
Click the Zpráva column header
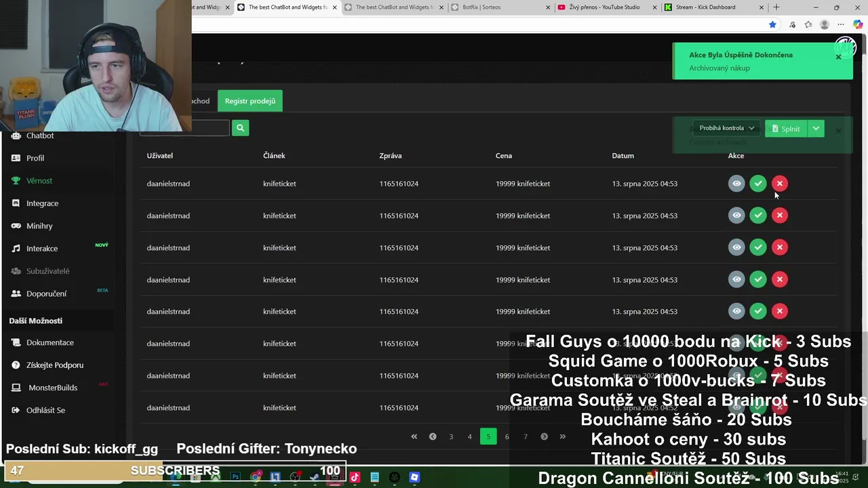pyautogui.click(x=391, y=156)
